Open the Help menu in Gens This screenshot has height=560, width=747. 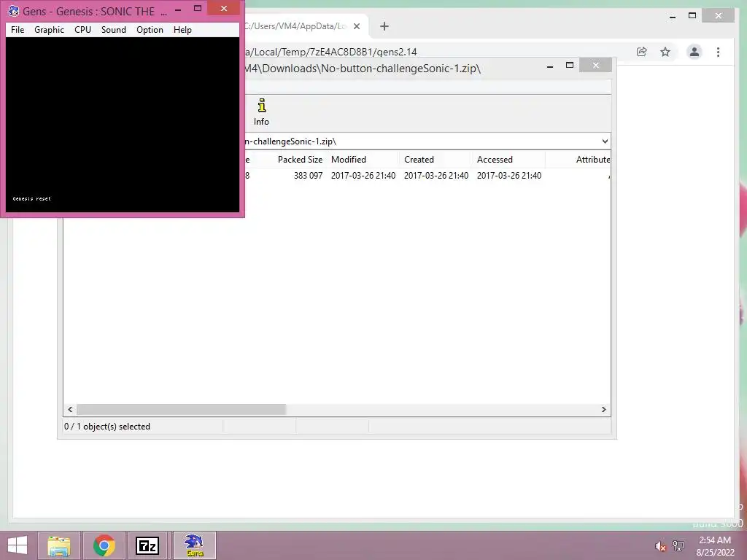point(182,29)
